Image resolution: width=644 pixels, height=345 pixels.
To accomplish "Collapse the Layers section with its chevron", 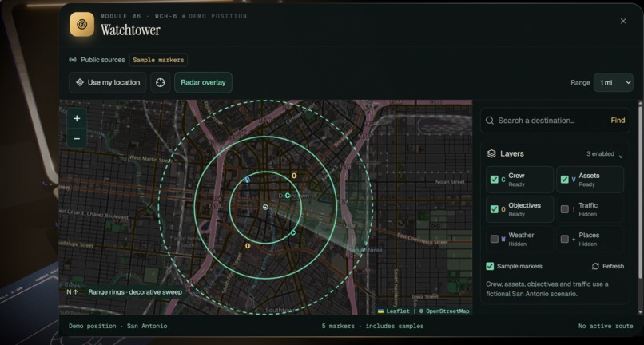I will pyautogui.click(x=621, y=156).
